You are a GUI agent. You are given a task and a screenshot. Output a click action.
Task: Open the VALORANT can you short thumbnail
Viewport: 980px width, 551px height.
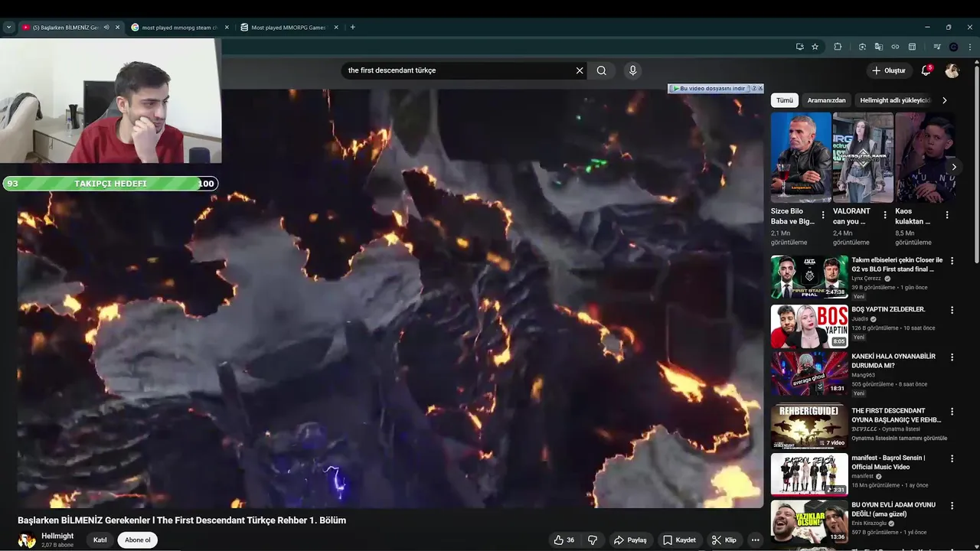point(863,158)
